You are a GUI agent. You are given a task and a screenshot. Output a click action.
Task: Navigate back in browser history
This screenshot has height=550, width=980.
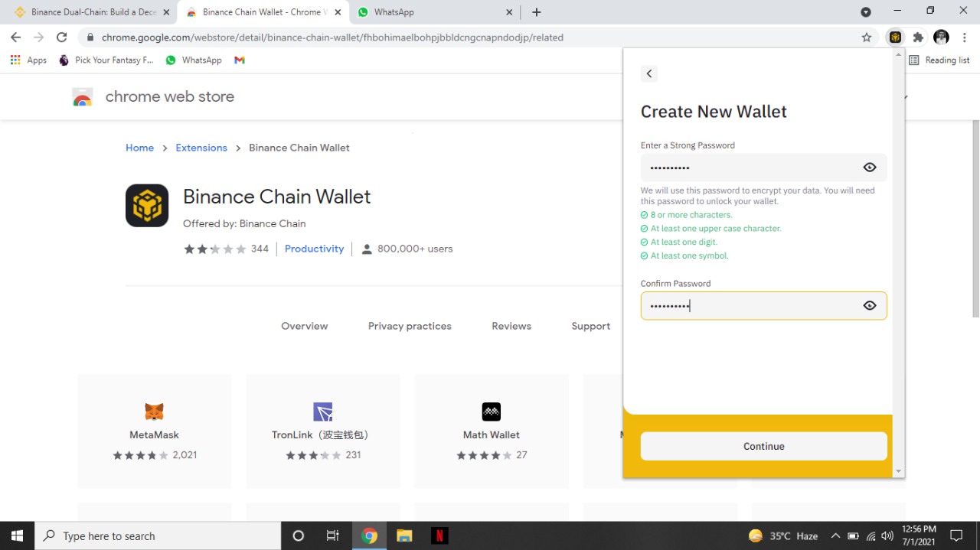click(16, 37)
